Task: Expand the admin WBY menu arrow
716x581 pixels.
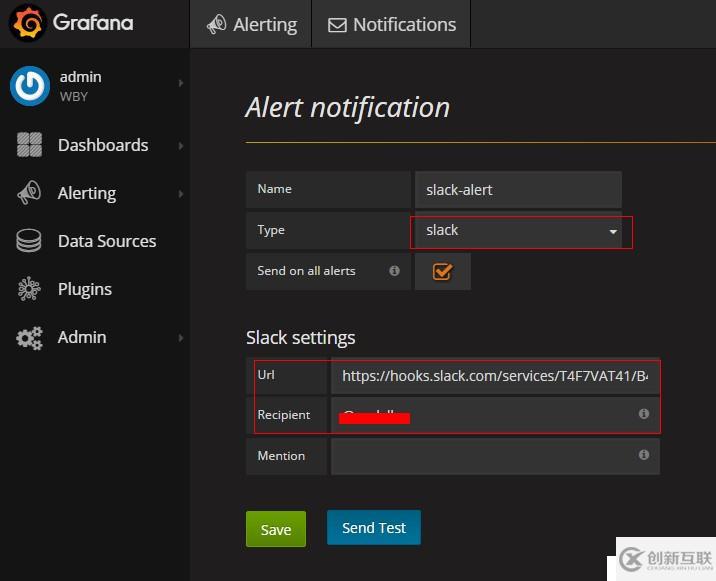Action: pyautogui.click(x=181, y=83)
